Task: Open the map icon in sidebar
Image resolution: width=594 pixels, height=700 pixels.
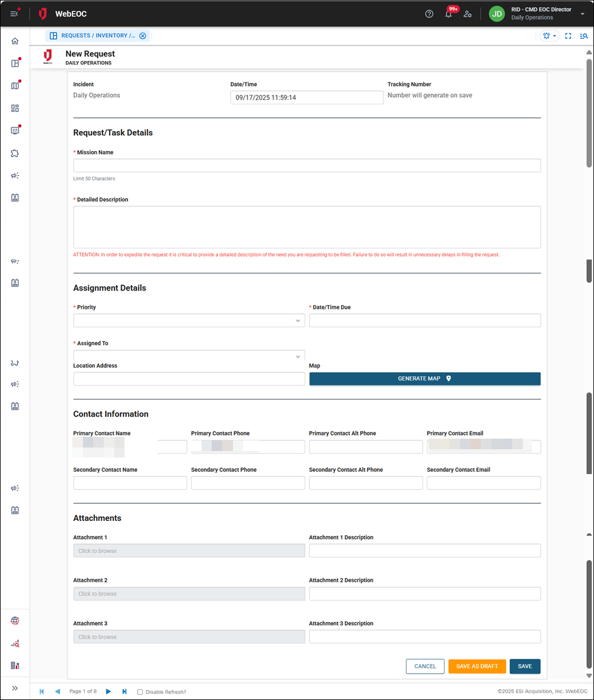Action: pyautogui.click(x=15, y=86)
